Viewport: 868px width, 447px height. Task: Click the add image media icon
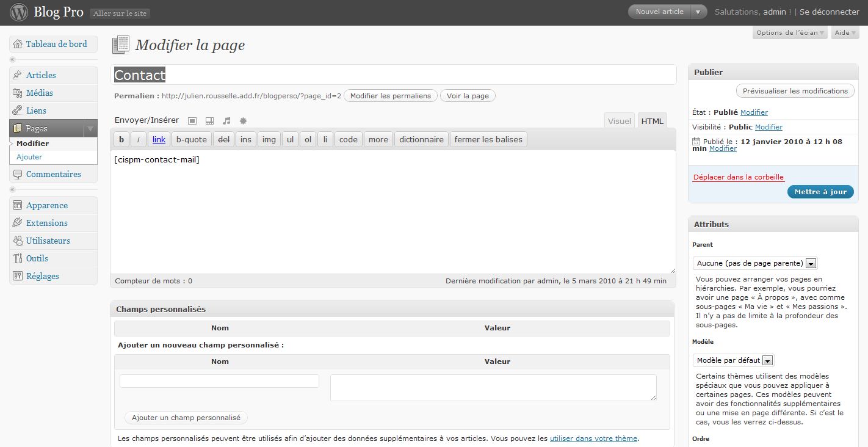(192, 121)
